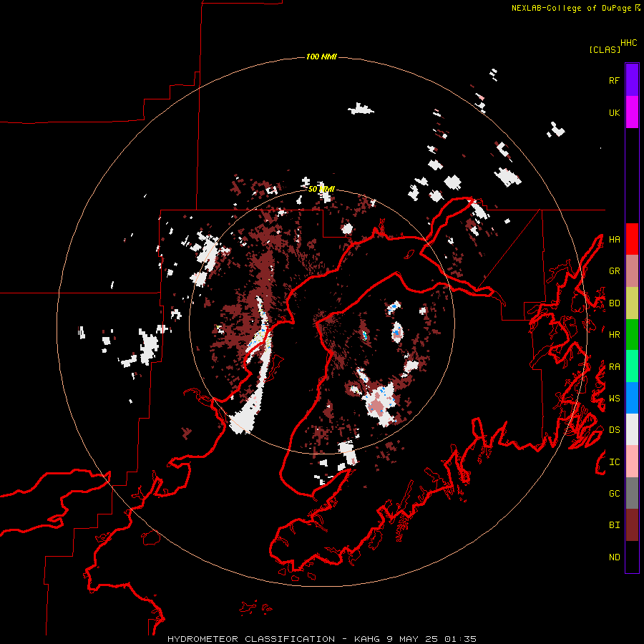Screen dimensions: 644x644
Task: Click the WS blue legend swatch
Action: (632, 398)
